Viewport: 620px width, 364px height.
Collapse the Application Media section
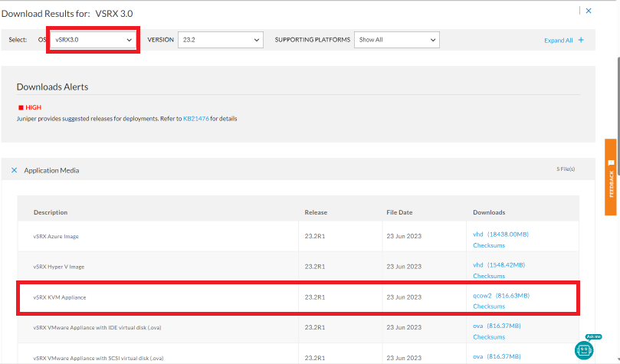(x=15, y=170)
